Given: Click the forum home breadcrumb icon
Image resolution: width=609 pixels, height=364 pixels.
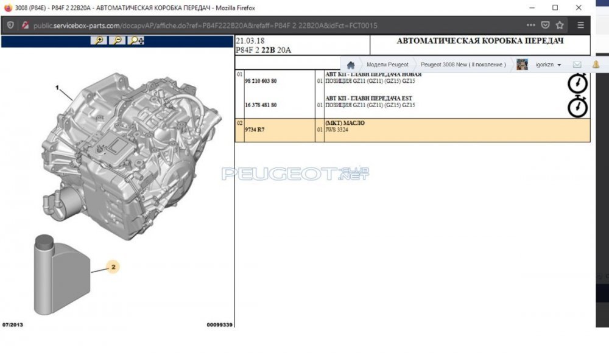Looking at the screenshot, I should 351,65.
